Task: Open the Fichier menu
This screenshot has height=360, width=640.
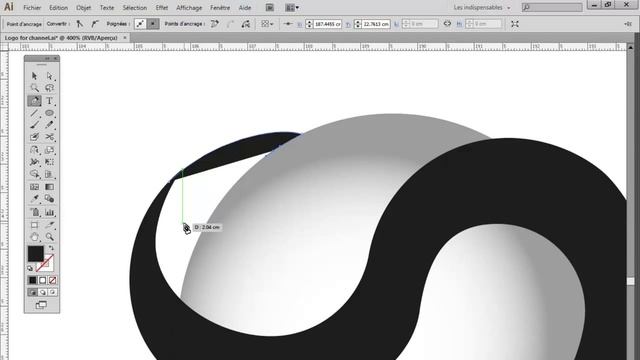Action: point(32,8)
